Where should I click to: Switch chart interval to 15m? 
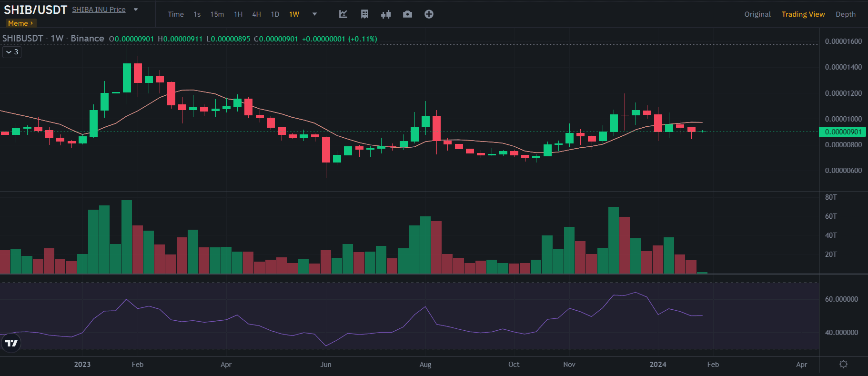(x=217, y=14)
